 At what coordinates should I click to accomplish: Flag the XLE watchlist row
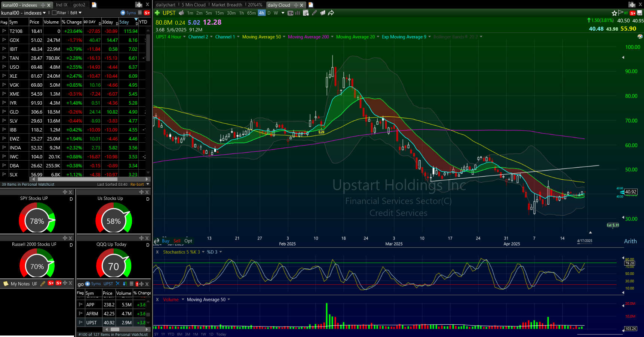pos(4,76)
